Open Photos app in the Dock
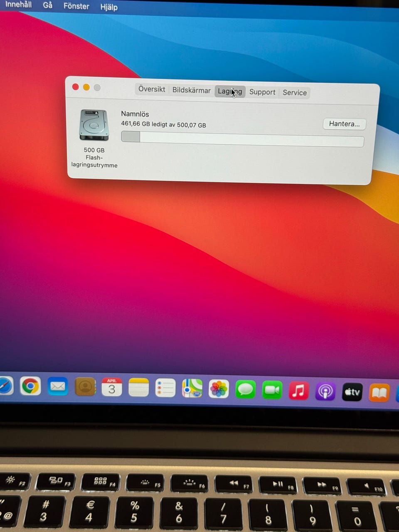399x532 pixels. [x=219, y=389]
